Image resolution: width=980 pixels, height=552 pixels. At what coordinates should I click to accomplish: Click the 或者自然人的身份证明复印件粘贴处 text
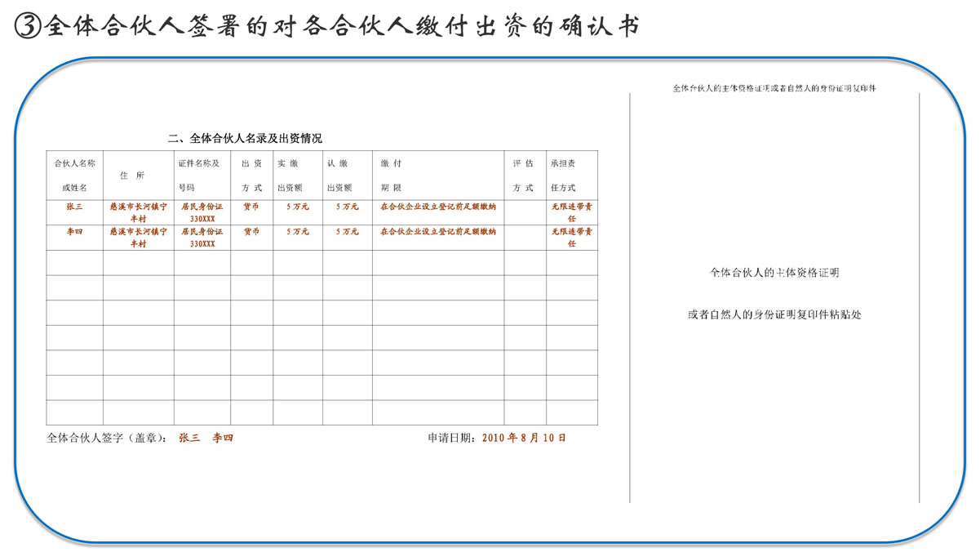(774, 314)
